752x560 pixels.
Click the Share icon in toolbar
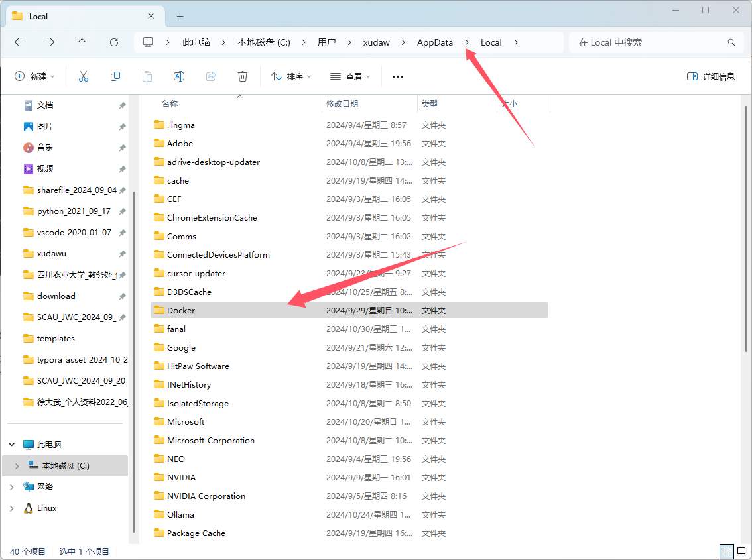point(211,76)
